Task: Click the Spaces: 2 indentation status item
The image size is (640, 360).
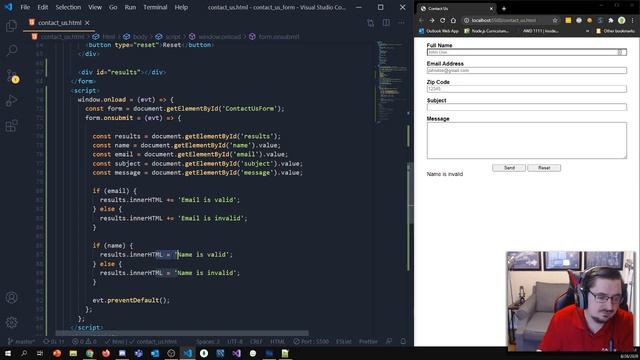Action: click(207, 341)
